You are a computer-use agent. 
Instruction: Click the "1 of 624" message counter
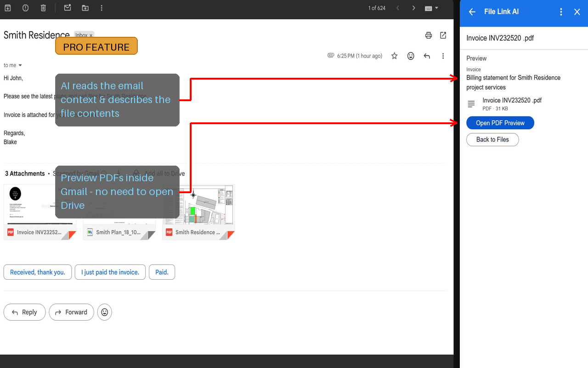[x=377, y=8]
